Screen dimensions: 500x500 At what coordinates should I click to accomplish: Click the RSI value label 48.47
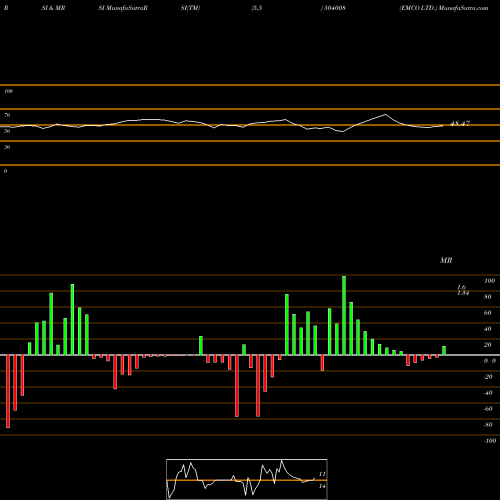point(460,124)
